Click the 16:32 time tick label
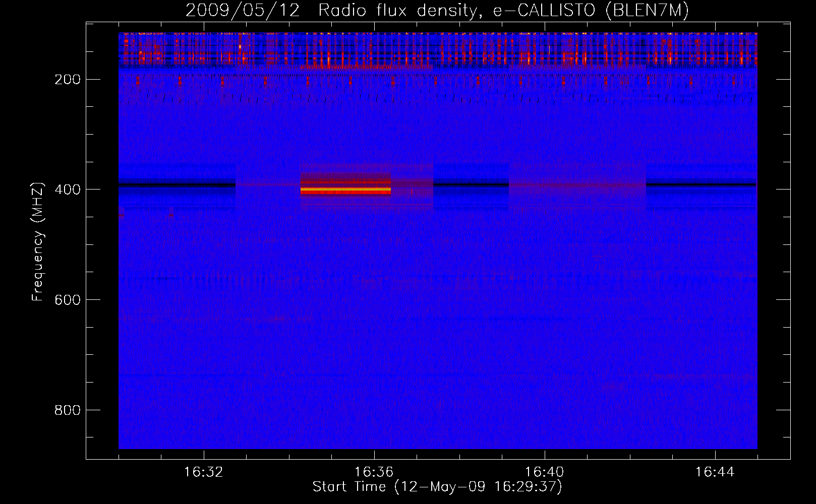Image resolution: width=816 pixels, height=504 pixels. click(x=203, y=472)
